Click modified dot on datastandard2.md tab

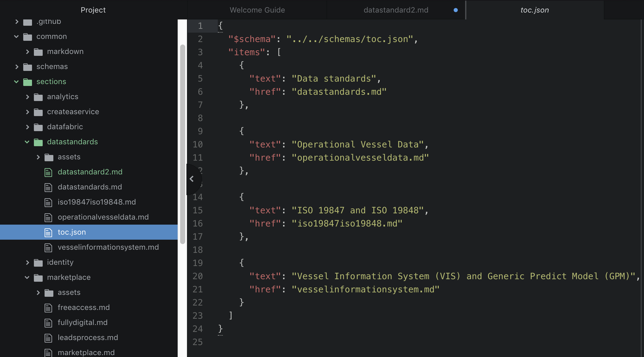pyautogui.click(x=456, y=10)
